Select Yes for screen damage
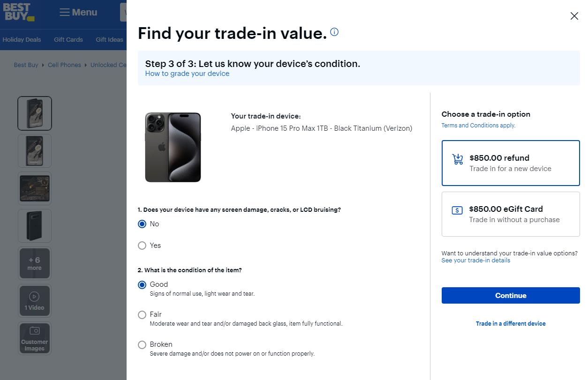Image resolution: width=588 pixels, height=380 pixels. (x=142, y=246)
